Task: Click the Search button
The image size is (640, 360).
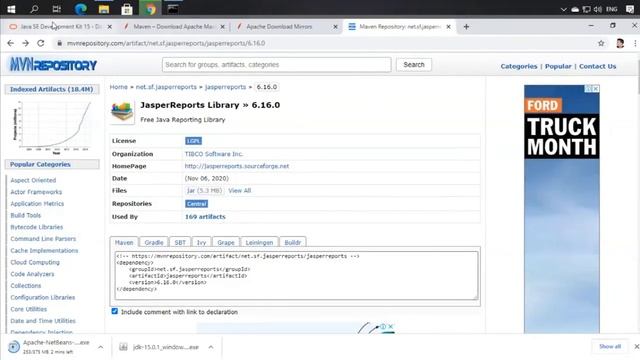Action: [x=414, y=64]
